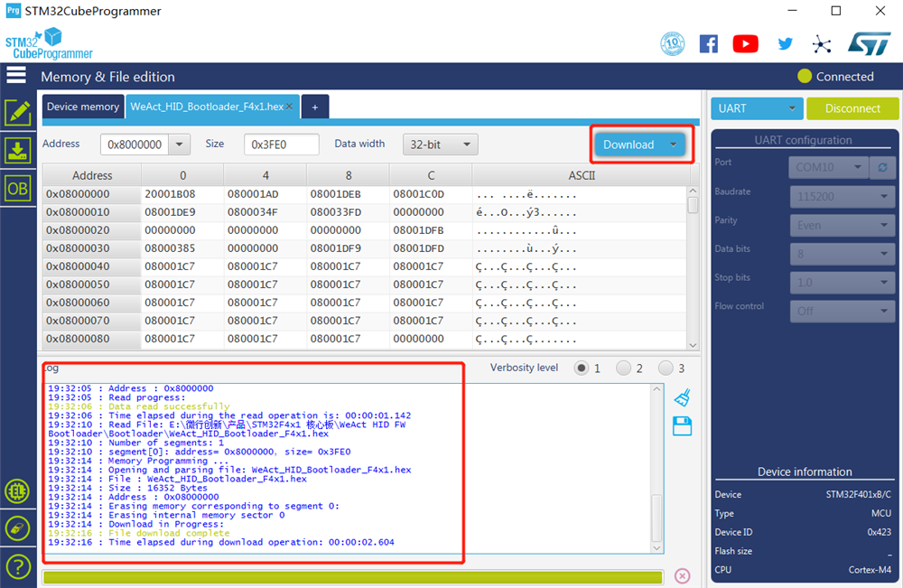Select verbosity level 2
The height and width of the screenshot is (588, 903).
pyautogui.click(x=623, y=368)
